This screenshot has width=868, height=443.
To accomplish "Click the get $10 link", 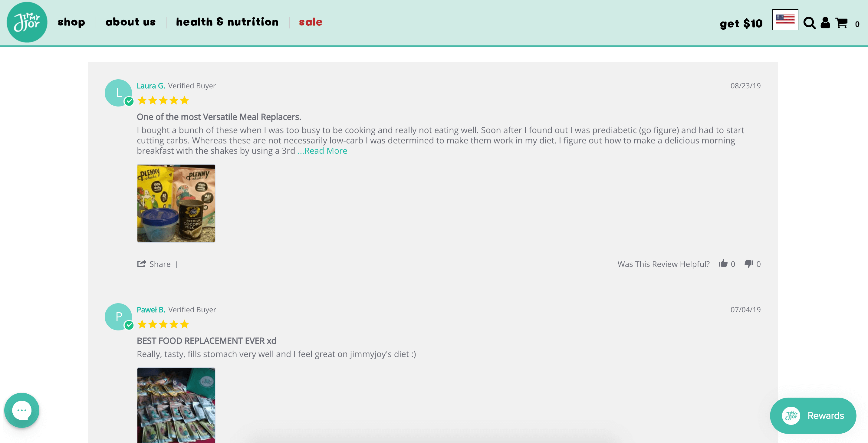I will tap(741, 24).
